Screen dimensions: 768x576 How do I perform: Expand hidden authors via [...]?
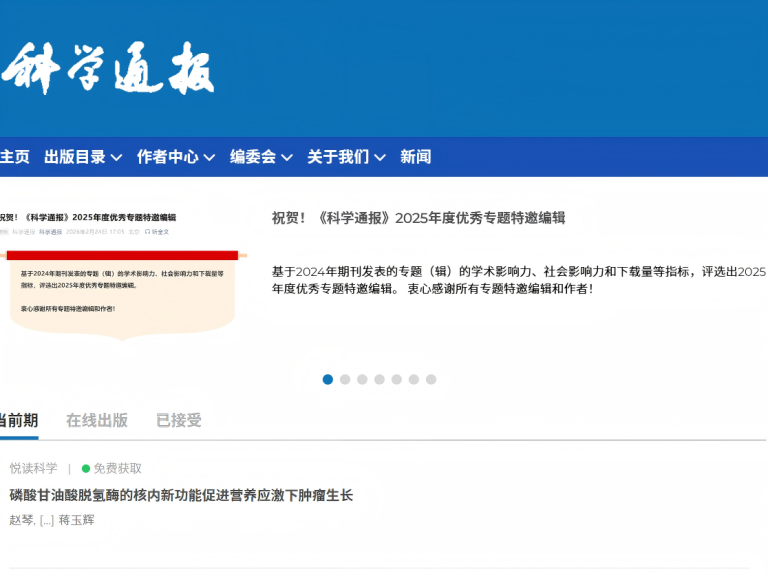point(47,520)
